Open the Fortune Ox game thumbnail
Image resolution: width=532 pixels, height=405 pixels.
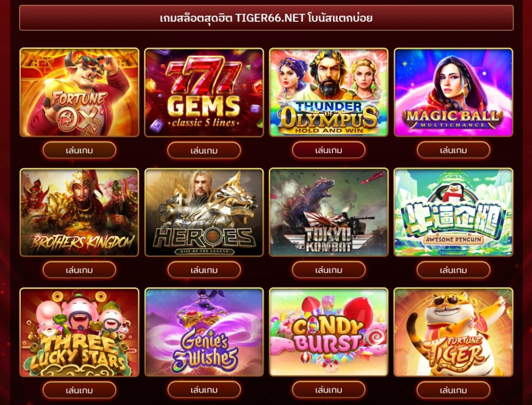point(79,92)
